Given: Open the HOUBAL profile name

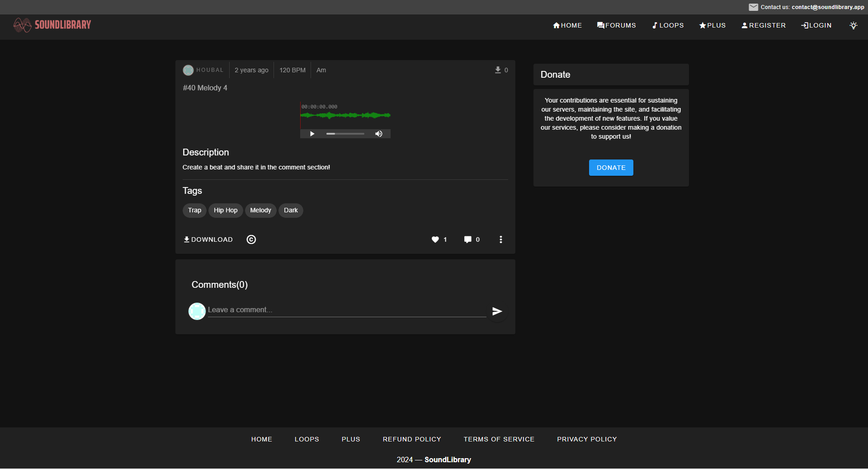Looking at the screenshot, I should [x=210, y=70].
